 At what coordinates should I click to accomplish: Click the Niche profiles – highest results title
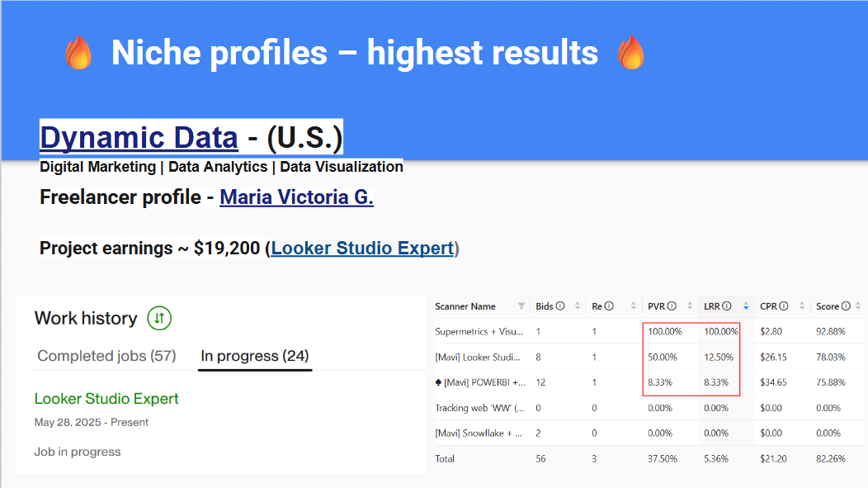355,53
